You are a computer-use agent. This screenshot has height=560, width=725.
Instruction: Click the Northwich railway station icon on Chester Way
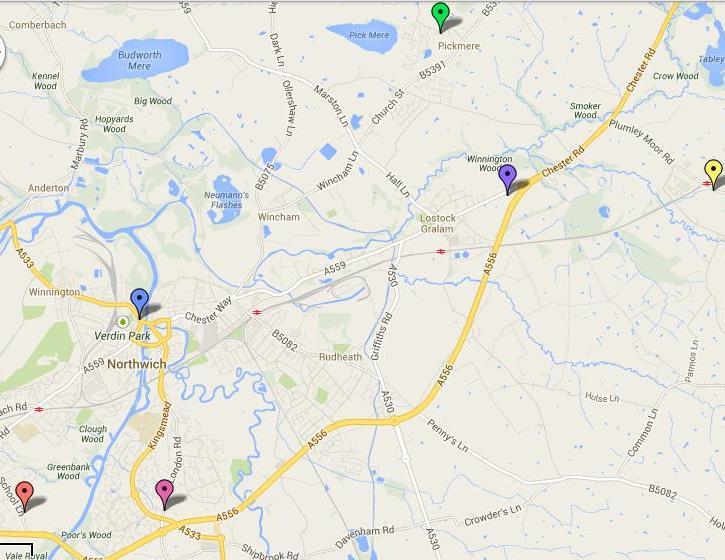(257, 312)
